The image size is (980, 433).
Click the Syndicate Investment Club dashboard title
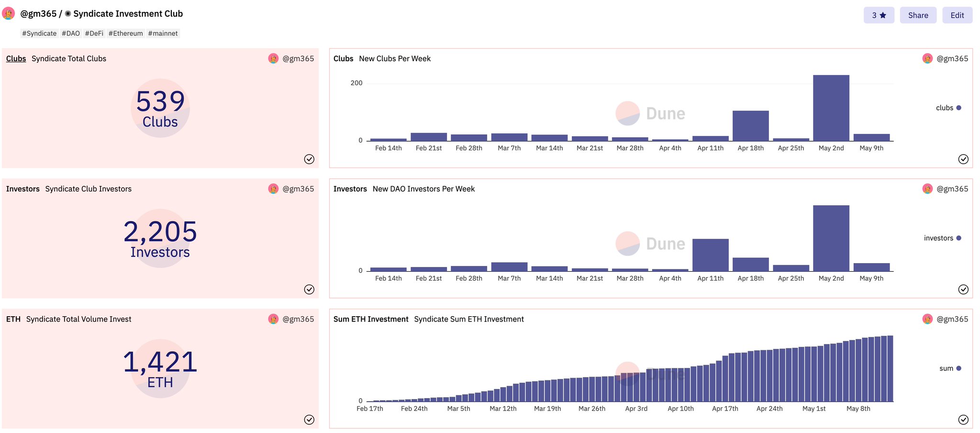[128, 13]
